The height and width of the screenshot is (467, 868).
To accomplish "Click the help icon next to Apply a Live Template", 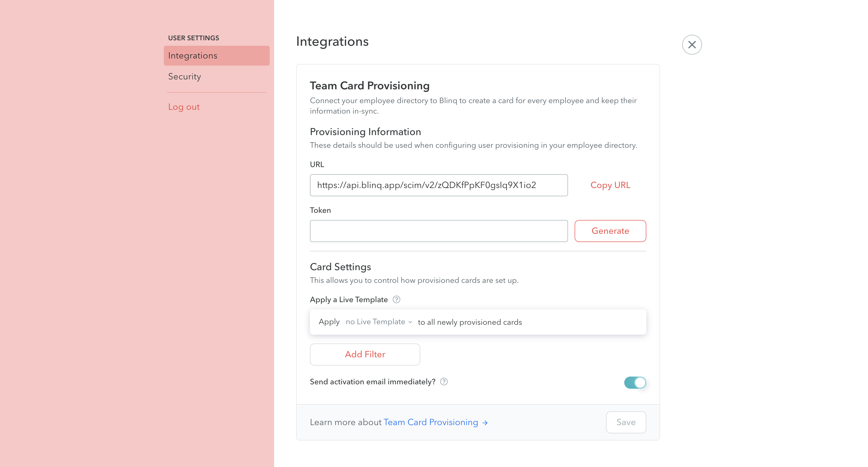I will [x=397, y=300].
